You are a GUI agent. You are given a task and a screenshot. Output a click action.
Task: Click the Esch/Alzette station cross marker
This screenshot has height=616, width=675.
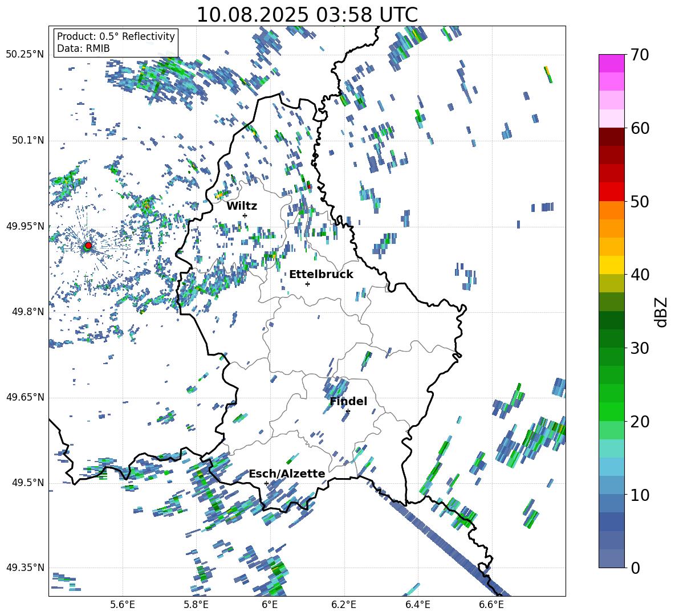click(266, 483)
